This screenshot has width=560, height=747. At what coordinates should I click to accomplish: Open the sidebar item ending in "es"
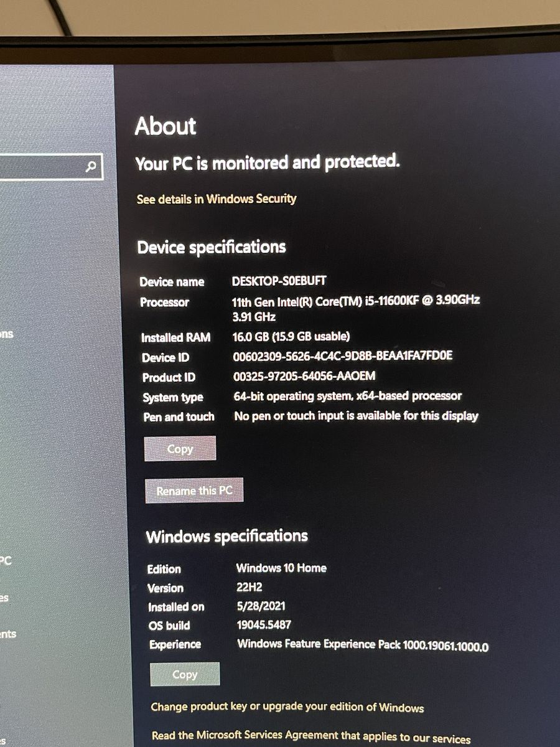click(x=4, y=598)
